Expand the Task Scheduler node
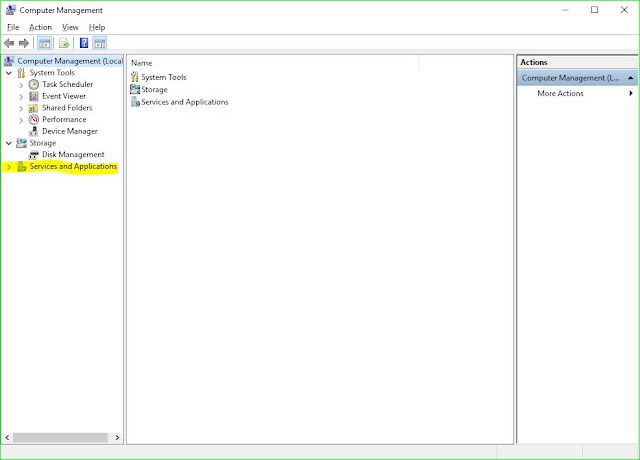The image size is (640, 460). click(21, 85)
